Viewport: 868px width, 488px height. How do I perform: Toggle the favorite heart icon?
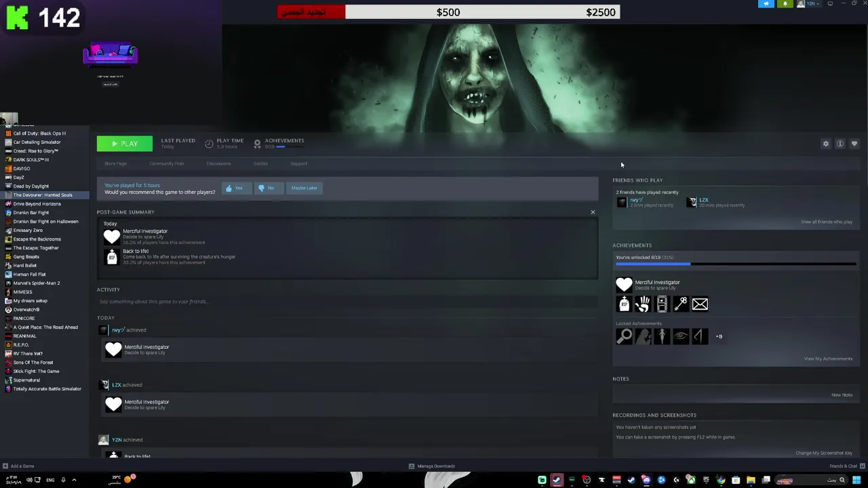tap(854, 144)
